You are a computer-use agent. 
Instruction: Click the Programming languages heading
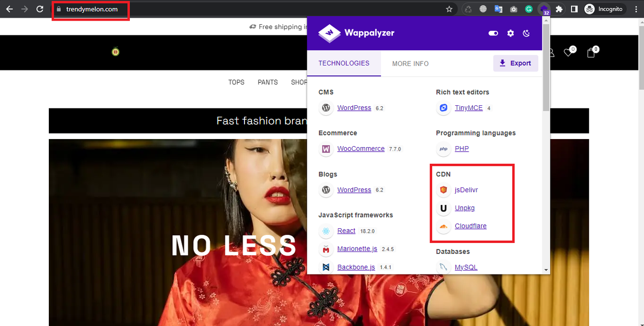point(475,133)
